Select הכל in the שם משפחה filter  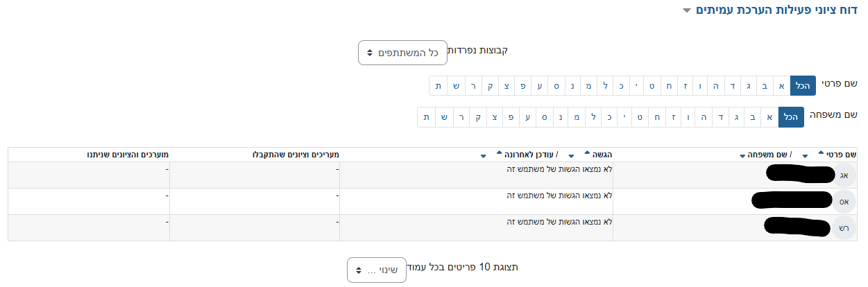[791, 116]
